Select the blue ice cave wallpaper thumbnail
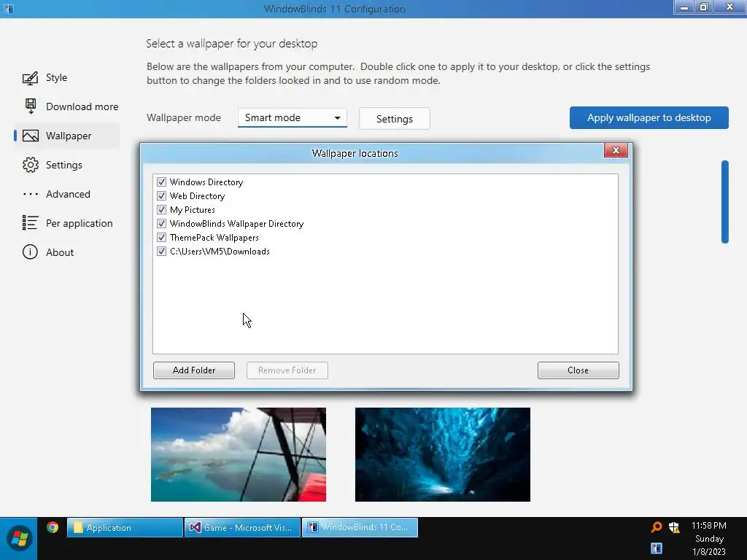The width and height of the screenshot is (747, 560). pyautogui.click(x=443, y=454)
